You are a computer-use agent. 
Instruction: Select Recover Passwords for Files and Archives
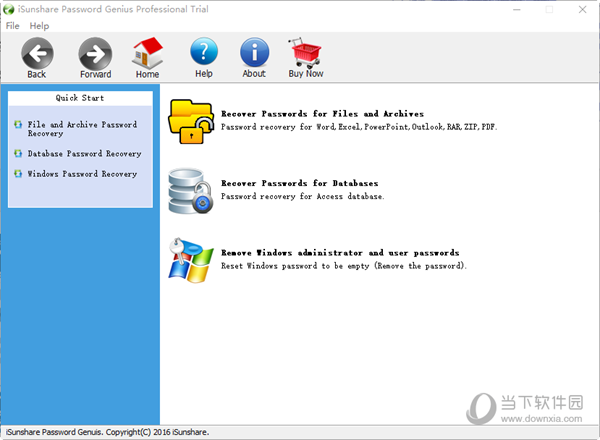tap(322, 114)
